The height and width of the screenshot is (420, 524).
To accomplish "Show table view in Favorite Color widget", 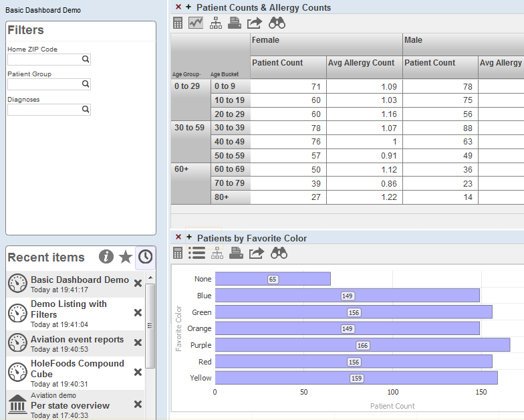I will point(178,253).
